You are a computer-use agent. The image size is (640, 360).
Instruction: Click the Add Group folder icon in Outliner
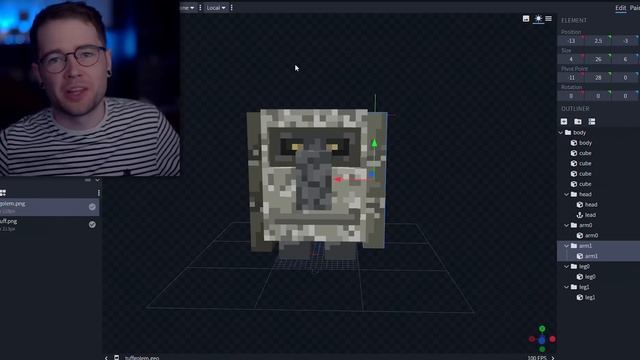[578, 122]
